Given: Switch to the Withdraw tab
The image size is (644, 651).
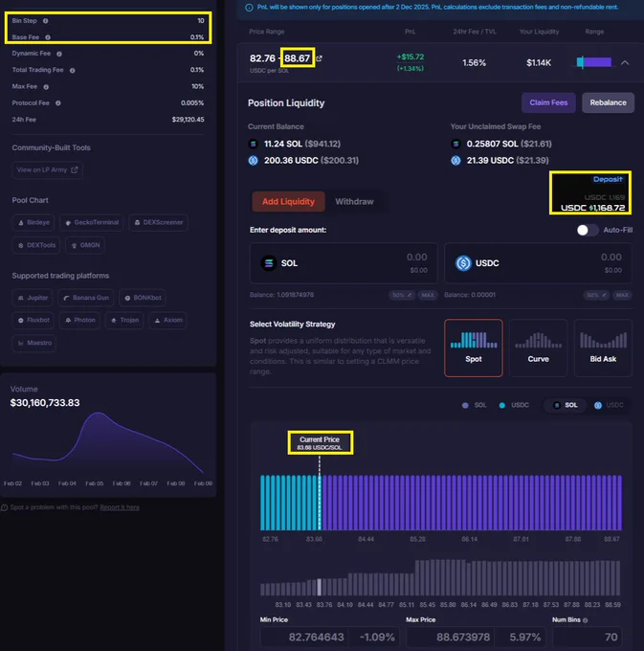Looking at the screenshot, I should pyautogui.click(x=354, y=202).
